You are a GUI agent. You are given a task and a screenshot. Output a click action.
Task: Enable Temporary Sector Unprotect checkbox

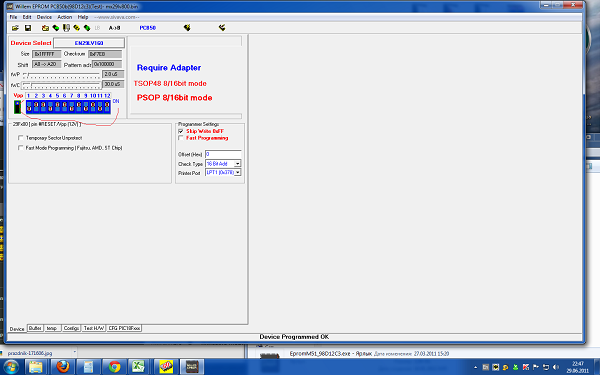click(21, 138)
